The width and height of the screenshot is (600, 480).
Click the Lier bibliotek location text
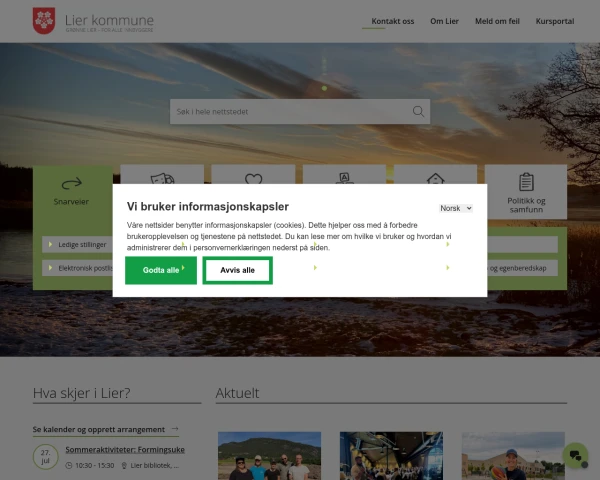pyautogui.click(x=155, y=465)
